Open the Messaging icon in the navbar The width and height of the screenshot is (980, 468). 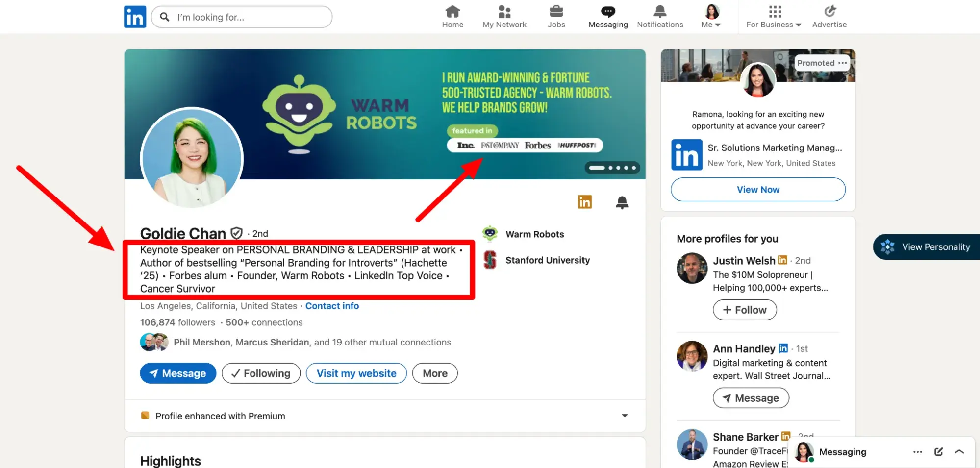click(607, 16)
